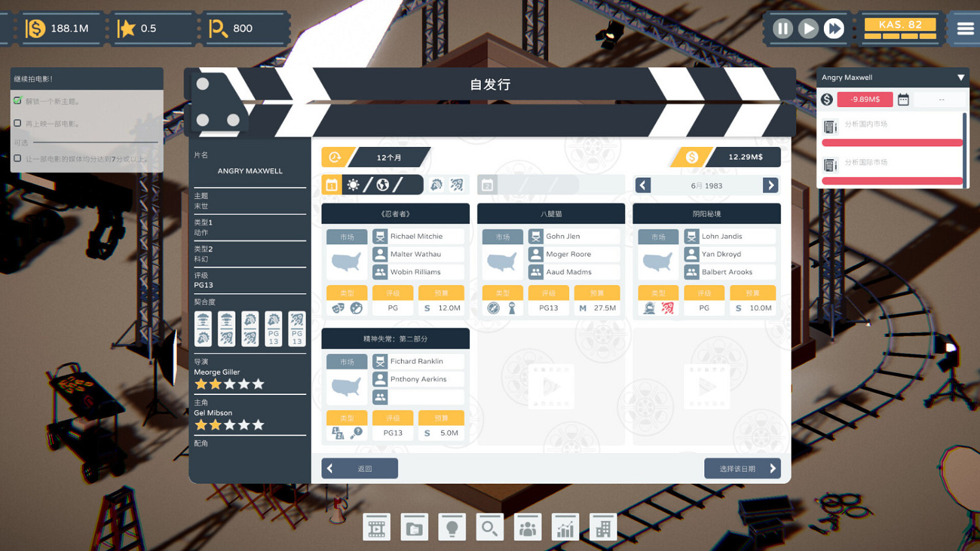This screenshot has width=980, height=551.
Task: Select the sun weather filter icon
Action: [353, 185]
